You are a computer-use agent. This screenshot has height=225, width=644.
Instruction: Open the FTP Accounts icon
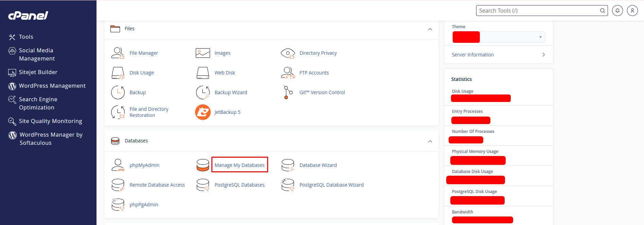tap(288, 73)
